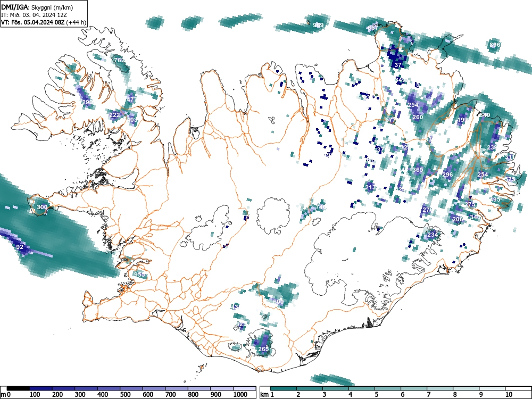Click the 'km 1' legend label
The image size is (532, 399).
[x=268, y=394]
